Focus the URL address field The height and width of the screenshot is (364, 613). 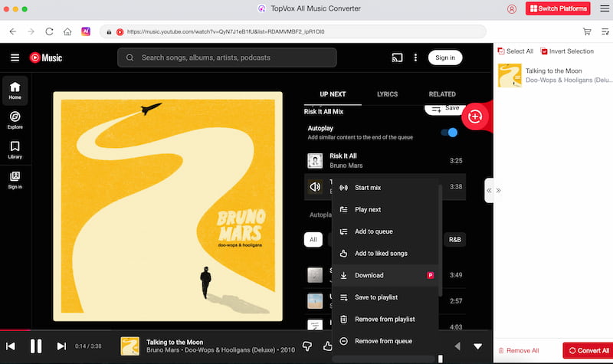293,31
